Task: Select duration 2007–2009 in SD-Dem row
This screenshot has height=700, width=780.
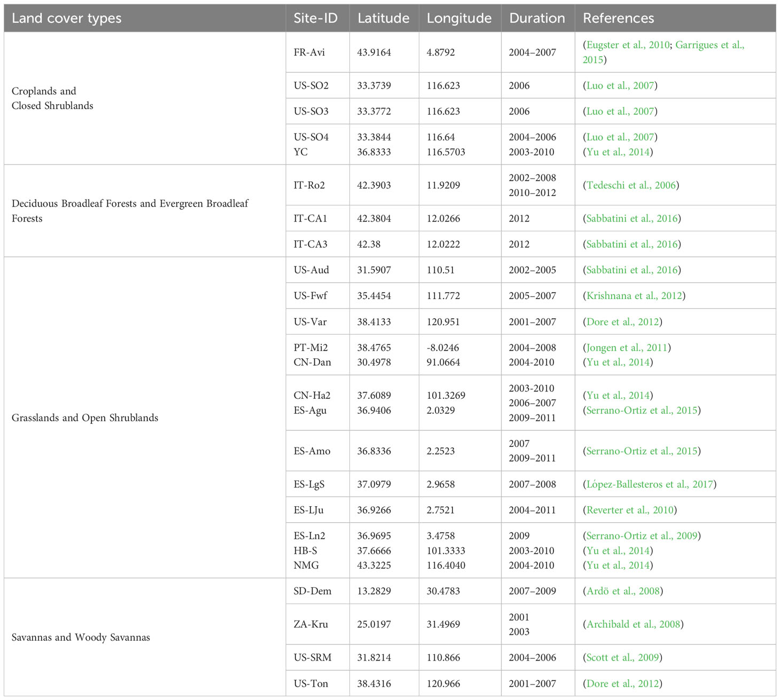Action: (x=533, y=591)
